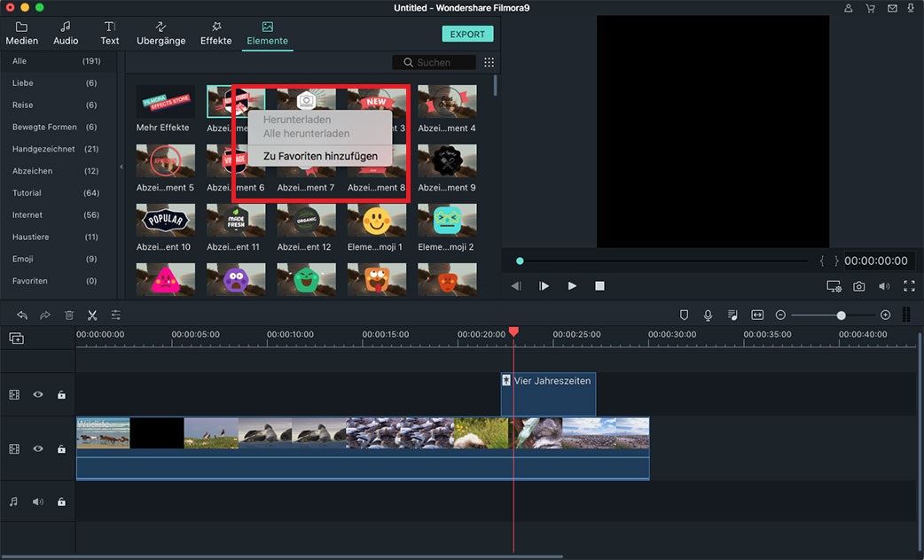Viewport: 924px width, 560px height.
Task: Click the play frame-by-frame button
Action: (544, 286)
